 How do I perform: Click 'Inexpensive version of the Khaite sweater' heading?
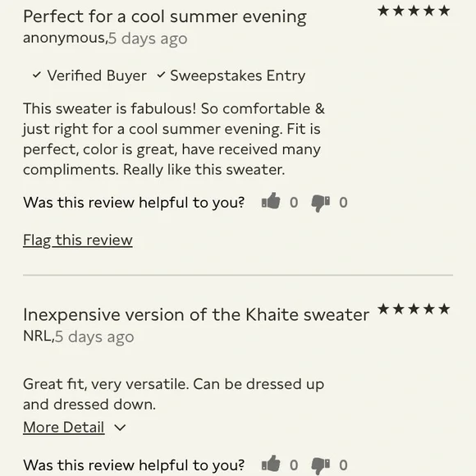tap(196, 315)
